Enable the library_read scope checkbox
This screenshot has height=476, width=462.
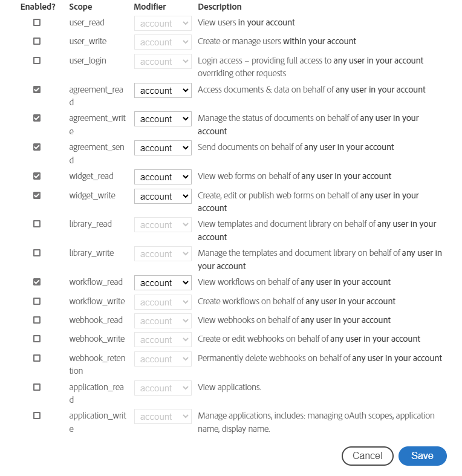click(37, 224)
